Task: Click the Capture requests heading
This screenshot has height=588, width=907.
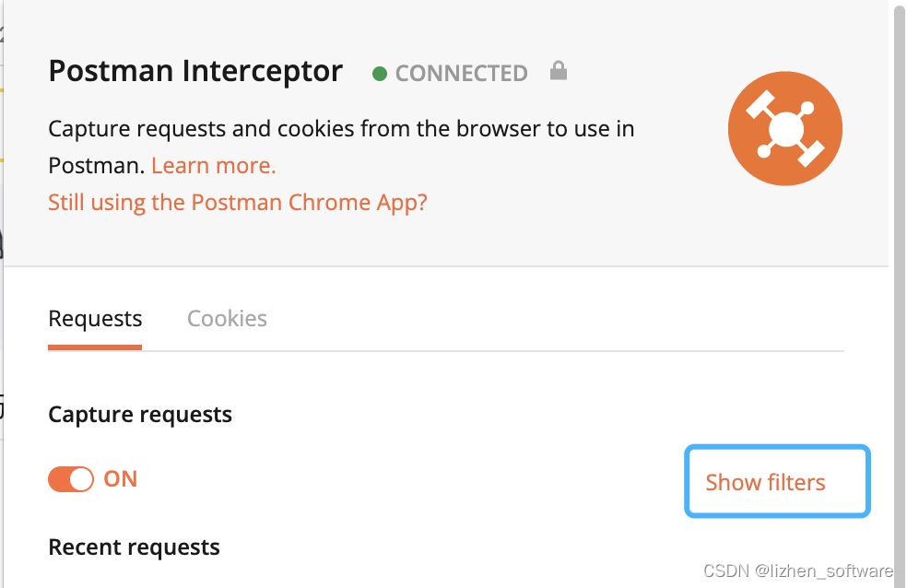Action: [x=140, y=415]
